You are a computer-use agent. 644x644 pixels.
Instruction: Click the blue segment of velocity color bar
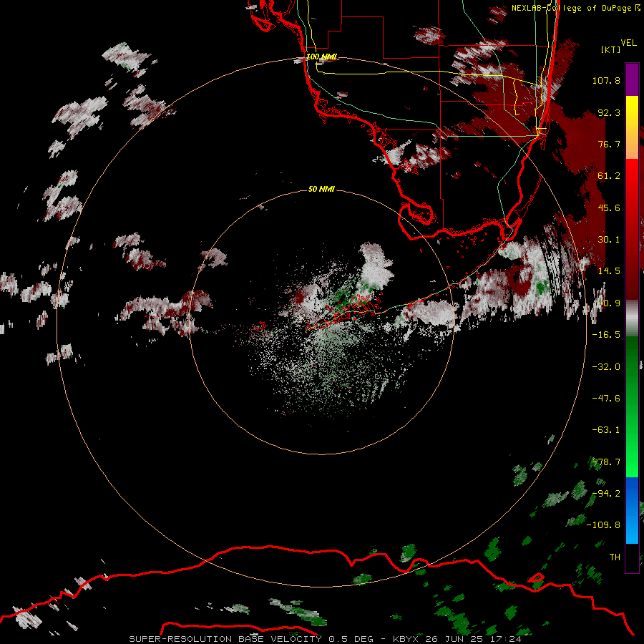coord(632,510)
